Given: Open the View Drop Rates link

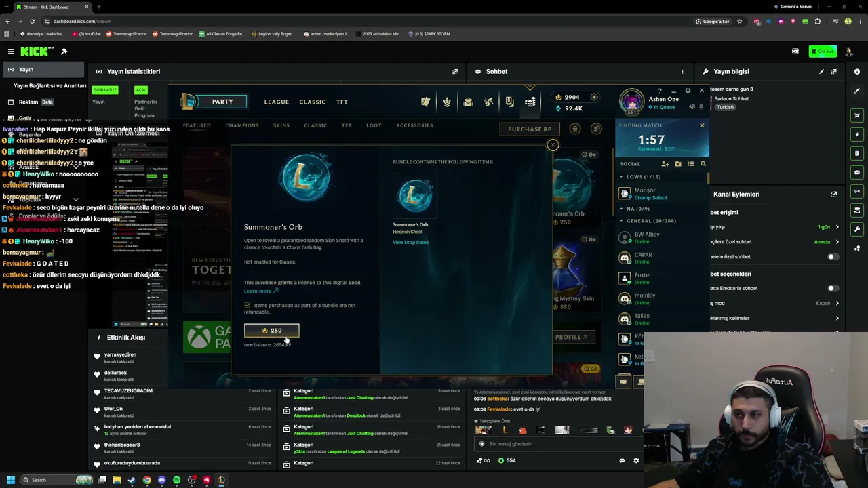Looking at the screenshot, I should click(x=411, y=242).
